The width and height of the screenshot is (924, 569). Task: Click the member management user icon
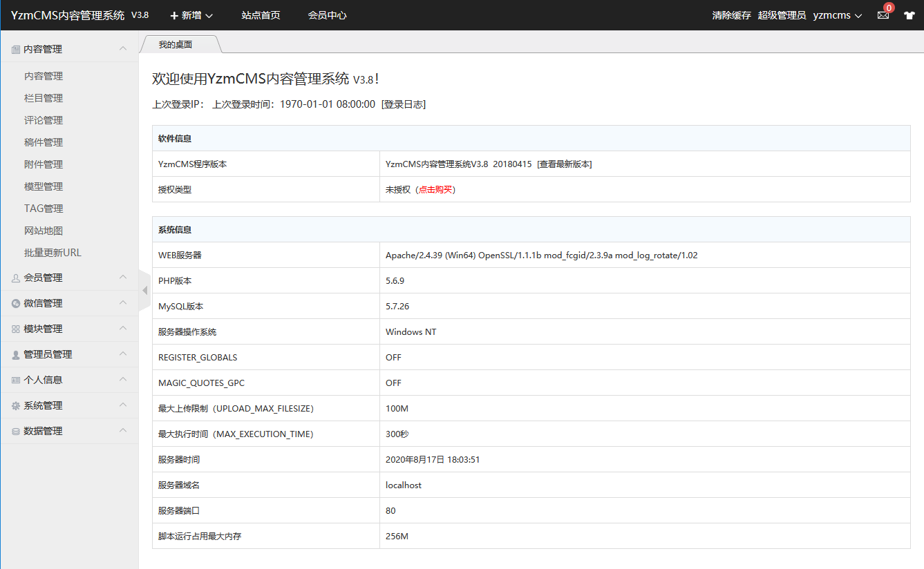(16, 278)
